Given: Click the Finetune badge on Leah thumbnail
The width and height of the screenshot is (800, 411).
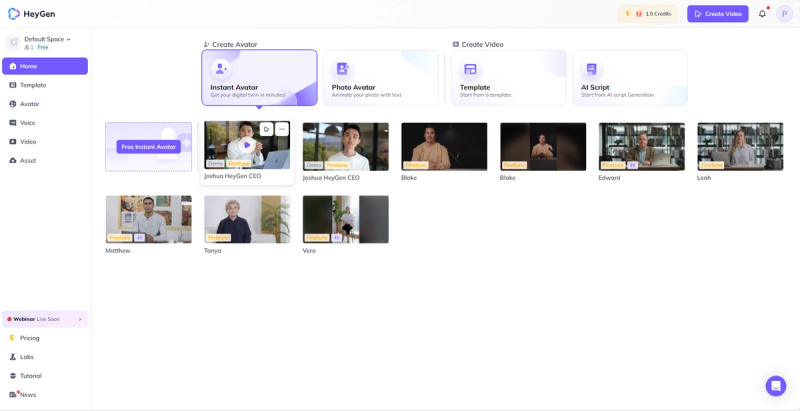Looking at the screenshot, I should coord(712,165).
